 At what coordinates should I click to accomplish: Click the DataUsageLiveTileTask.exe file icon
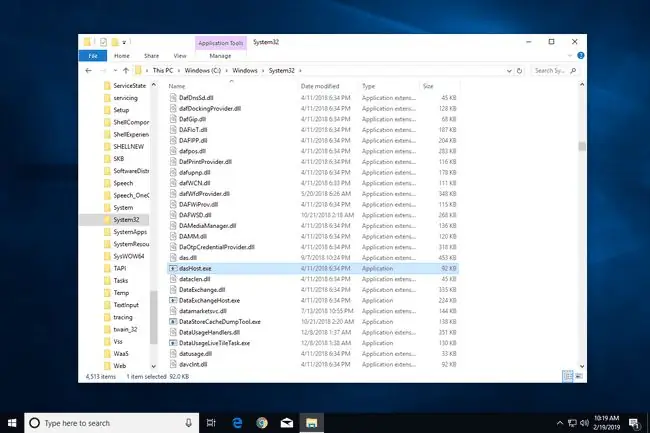[x=173, y=343]
